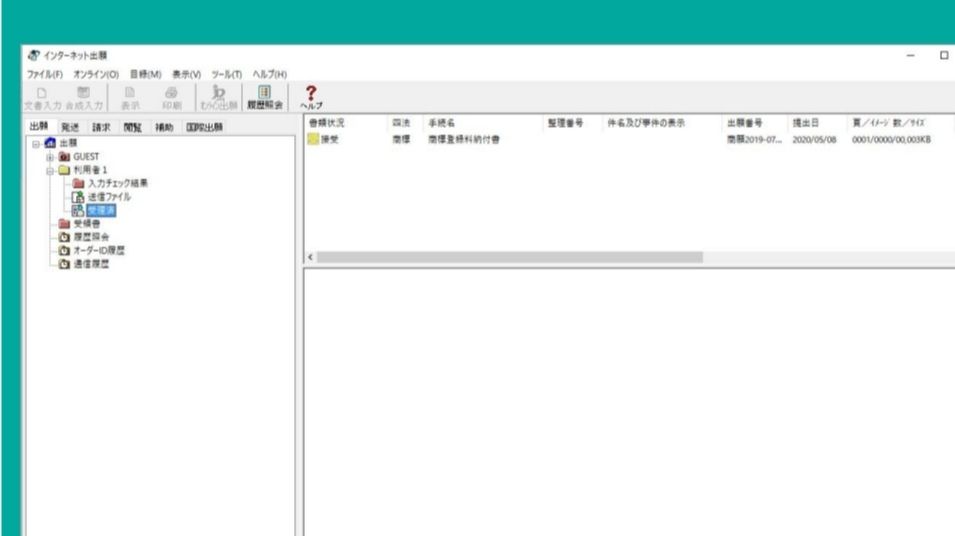This screenshot has width=955, height=536.
Task: Sort list by 提出日 column header
Action: coord(806,123)
